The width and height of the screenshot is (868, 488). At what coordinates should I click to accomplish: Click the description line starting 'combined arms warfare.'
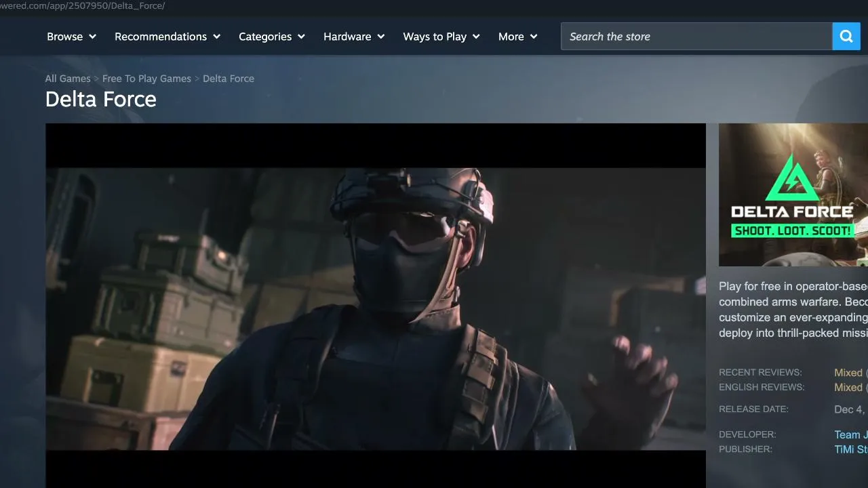coord(793,302)
